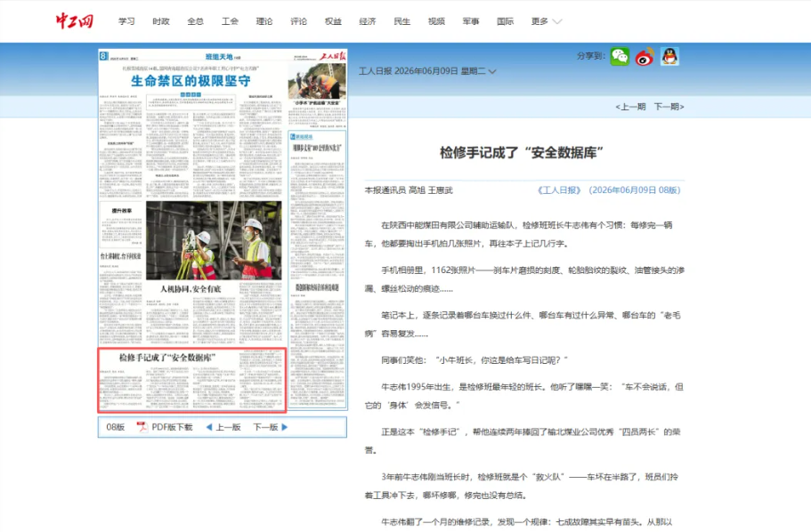This screenshot has width=811, height=532.
Task: Share article via WeChat icon
Action: coord(620,56)
